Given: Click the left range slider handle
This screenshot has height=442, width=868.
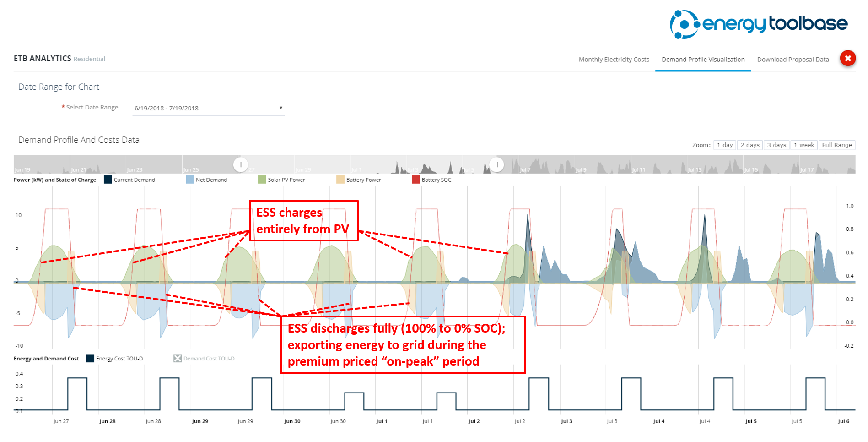Looking at the screenshot, I should tap(241, 164).
